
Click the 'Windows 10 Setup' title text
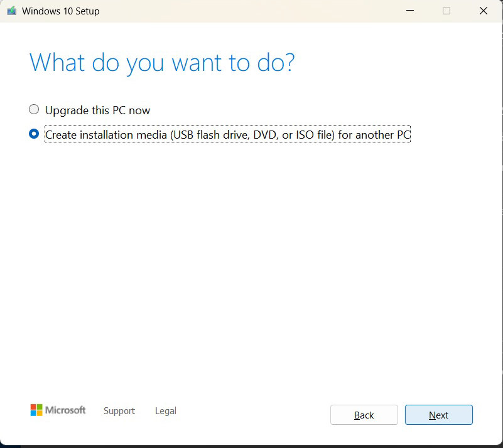pyautogui.click(x=61, y=11)
